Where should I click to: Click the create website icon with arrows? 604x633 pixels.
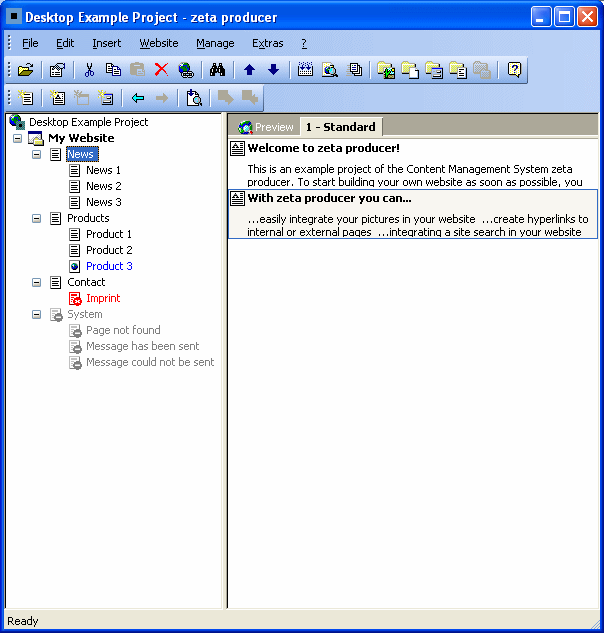tap(305, 70)
